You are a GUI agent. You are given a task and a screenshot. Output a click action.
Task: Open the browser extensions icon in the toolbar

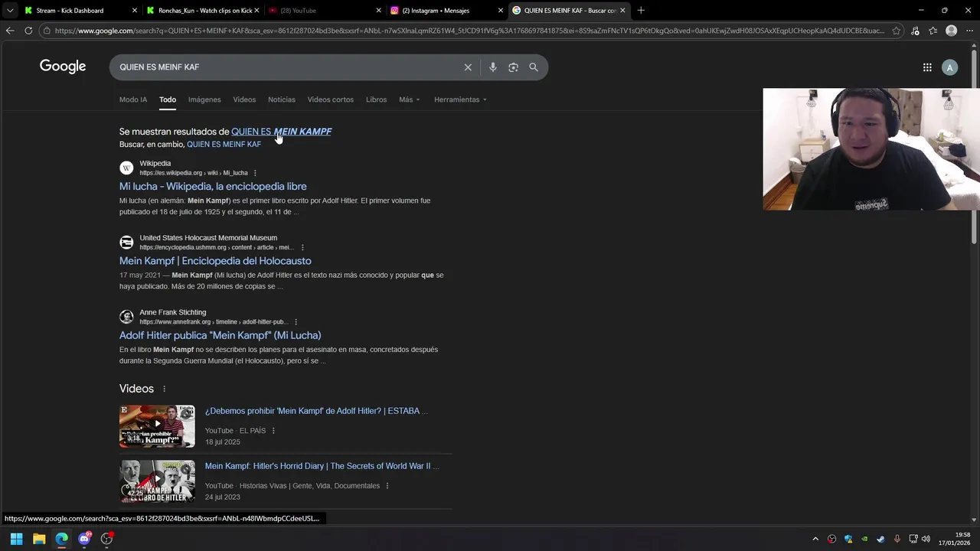coord(915,31)
